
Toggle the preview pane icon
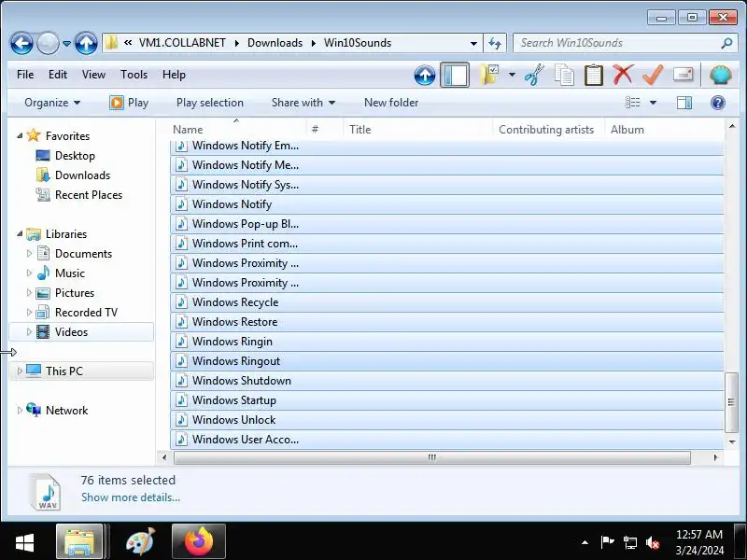pos(684,103)
